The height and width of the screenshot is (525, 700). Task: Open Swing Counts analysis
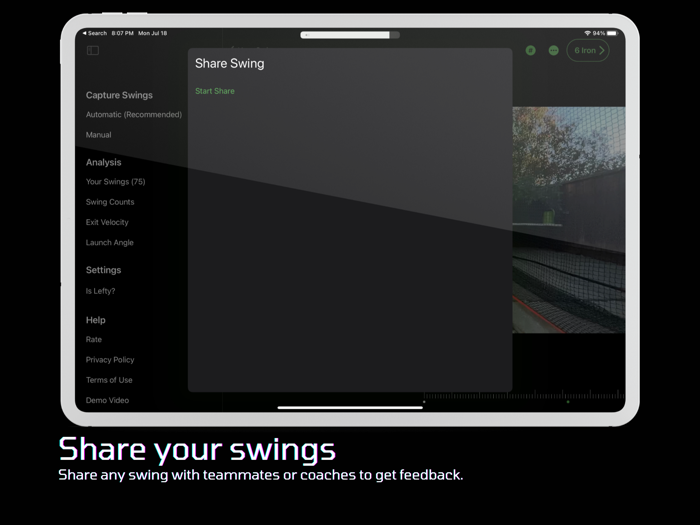point(110,202)
